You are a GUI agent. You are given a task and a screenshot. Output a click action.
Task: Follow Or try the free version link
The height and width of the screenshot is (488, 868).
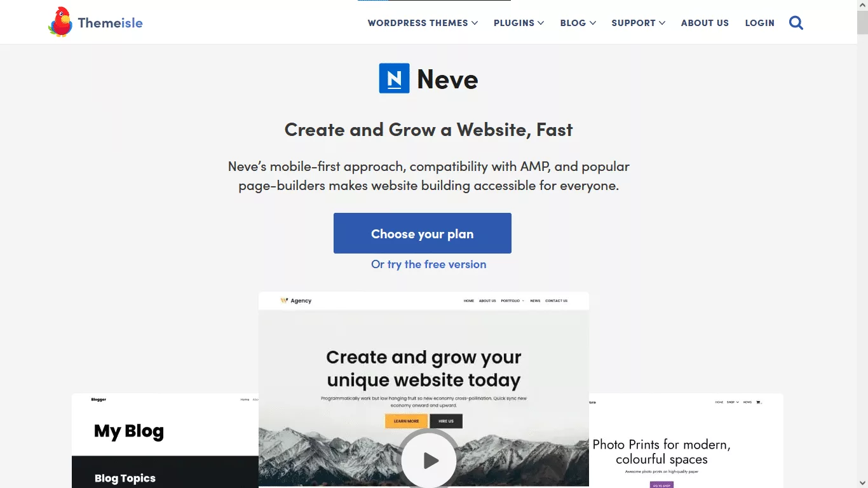click(429, 264)
